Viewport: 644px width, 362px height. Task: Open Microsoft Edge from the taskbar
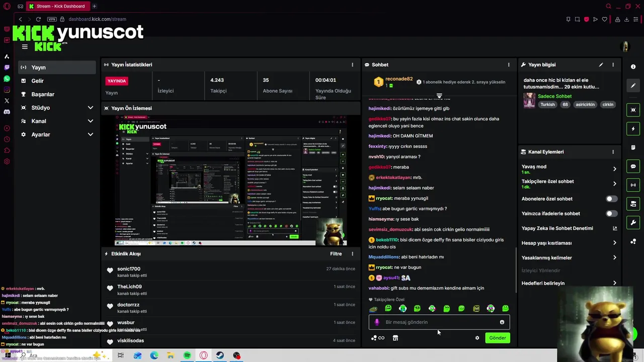(154, 355)
